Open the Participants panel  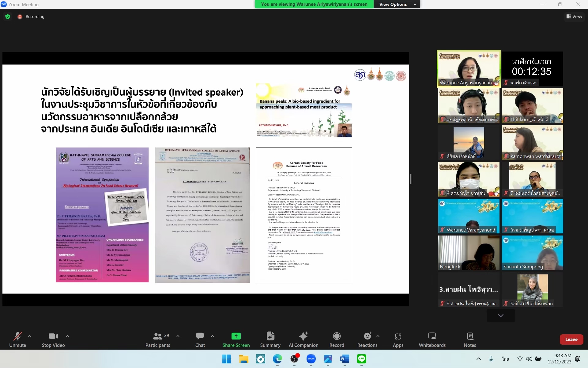[157, 339]
